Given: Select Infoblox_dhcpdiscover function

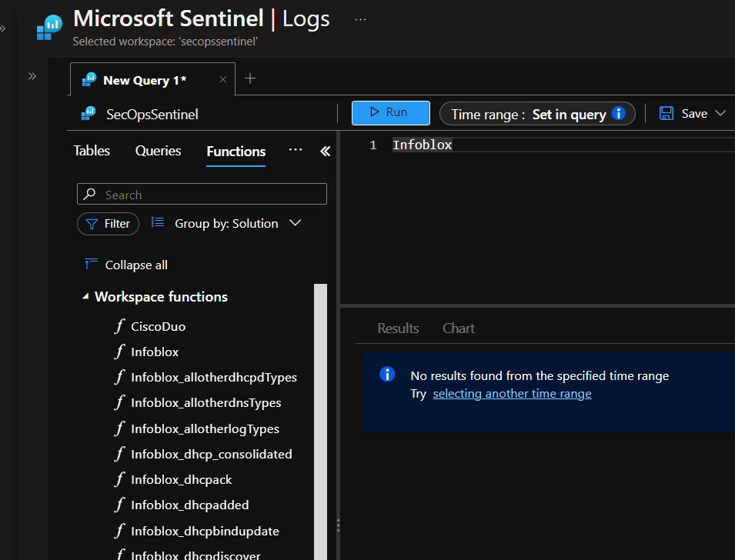Looking at the screenshot, I should point(195,555).
